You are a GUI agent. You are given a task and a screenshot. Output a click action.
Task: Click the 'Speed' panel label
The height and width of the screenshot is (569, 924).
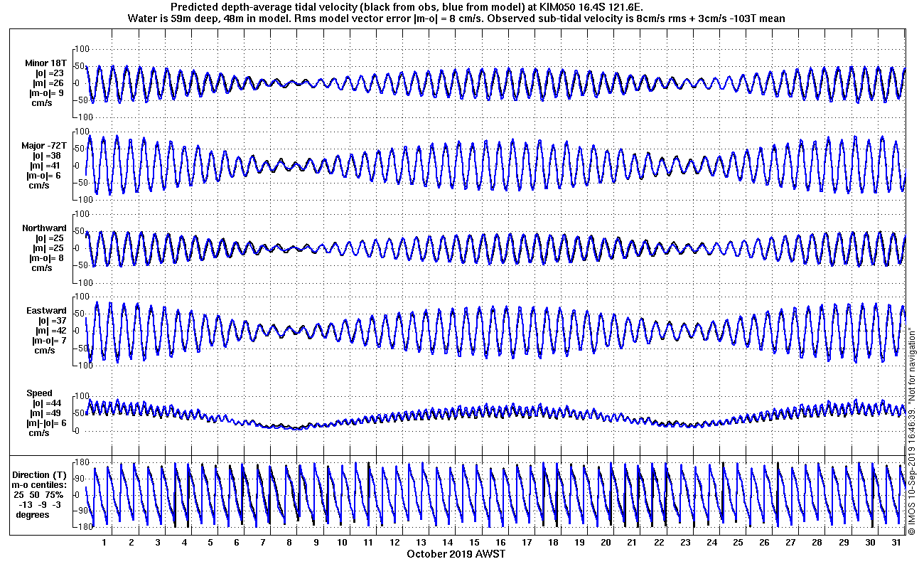coord(39,393)
